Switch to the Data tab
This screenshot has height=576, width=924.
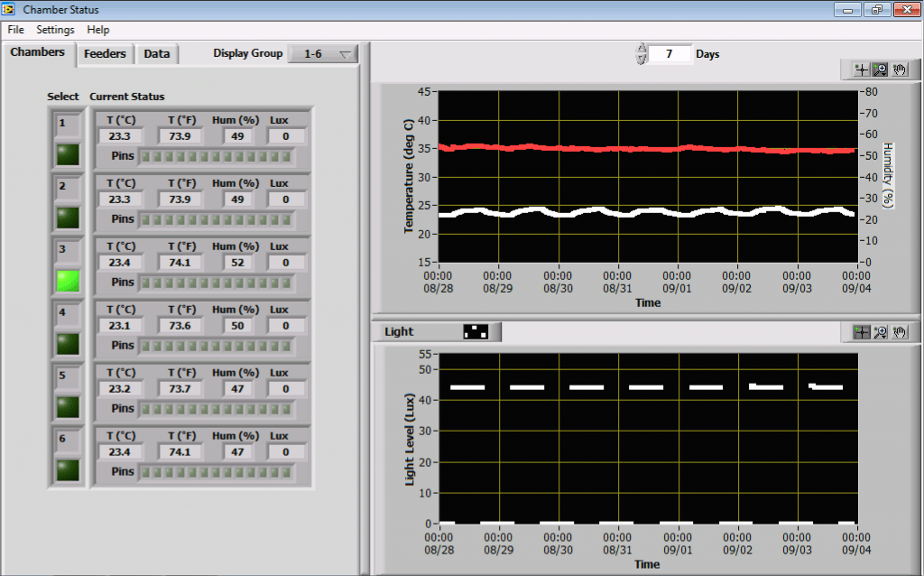(157, 53)
